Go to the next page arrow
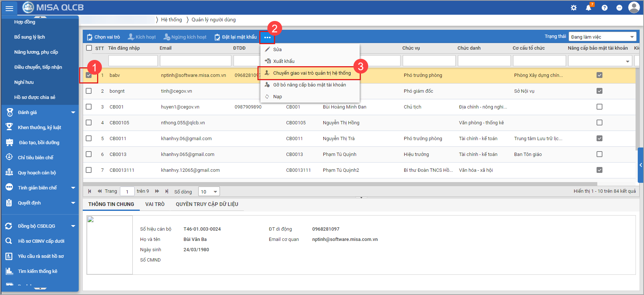The image size is (644, 295). pos(157,191)
